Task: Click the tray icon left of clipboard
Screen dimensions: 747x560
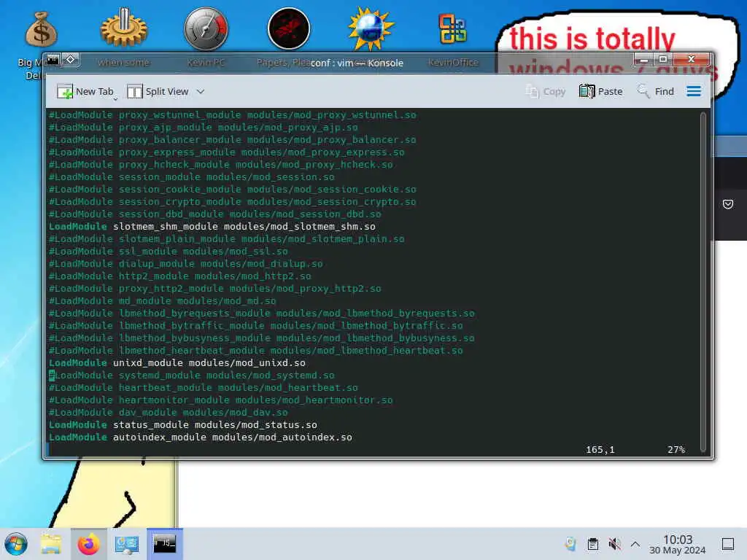Action: pyautogui.click(x=570, y=544)
